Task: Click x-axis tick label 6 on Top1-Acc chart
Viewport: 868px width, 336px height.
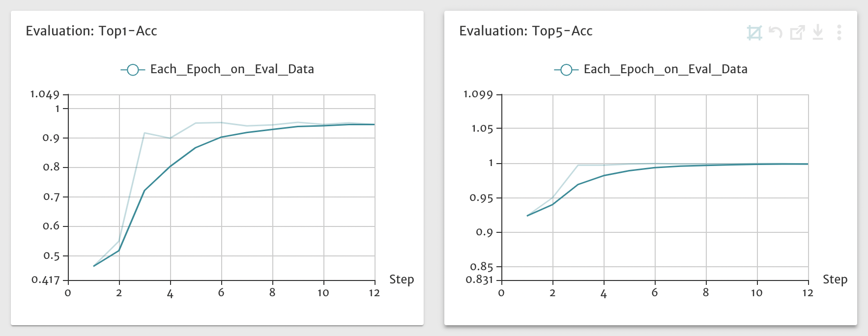Action: point(221,293)
